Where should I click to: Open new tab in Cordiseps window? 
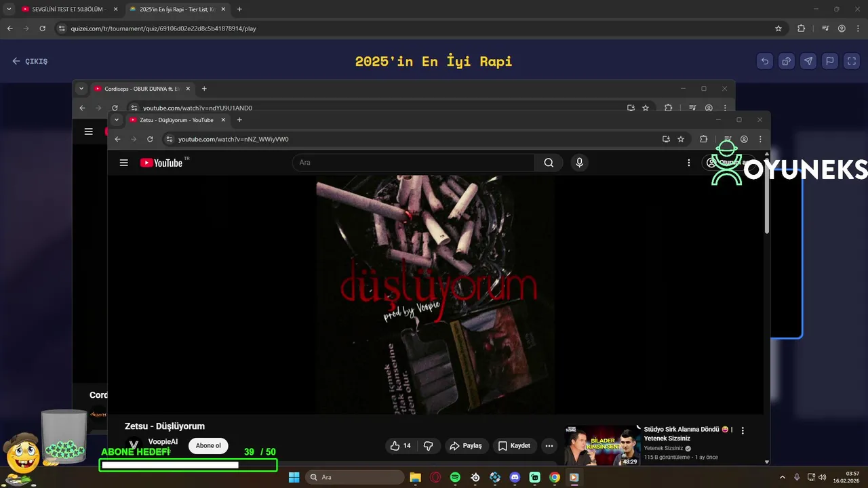[204, 89]
